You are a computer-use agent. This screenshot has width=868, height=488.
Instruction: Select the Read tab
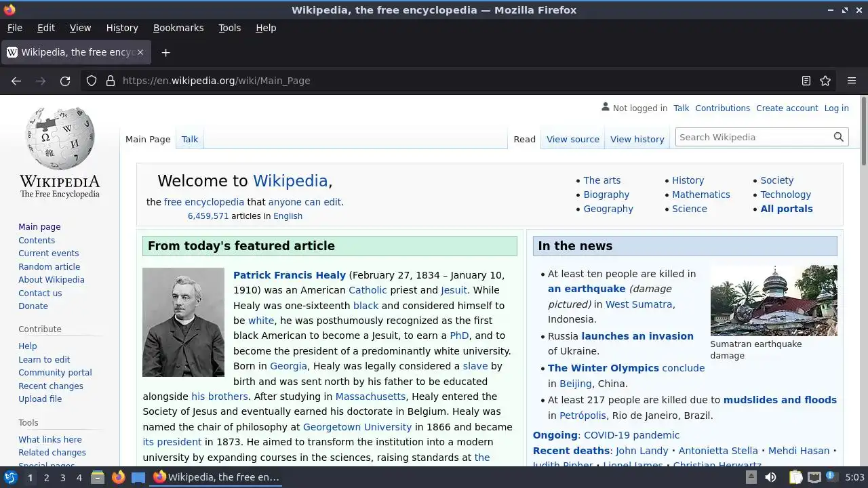[525, 139]
